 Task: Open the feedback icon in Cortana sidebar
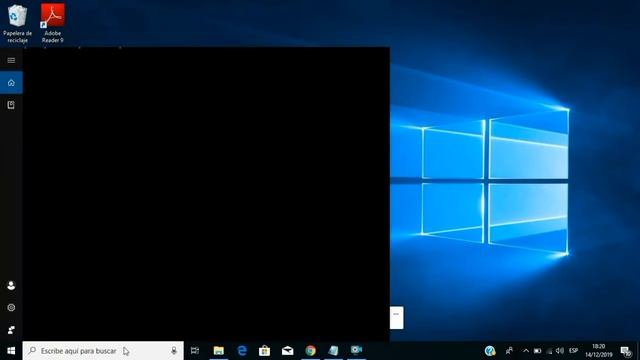pos(11,330)
